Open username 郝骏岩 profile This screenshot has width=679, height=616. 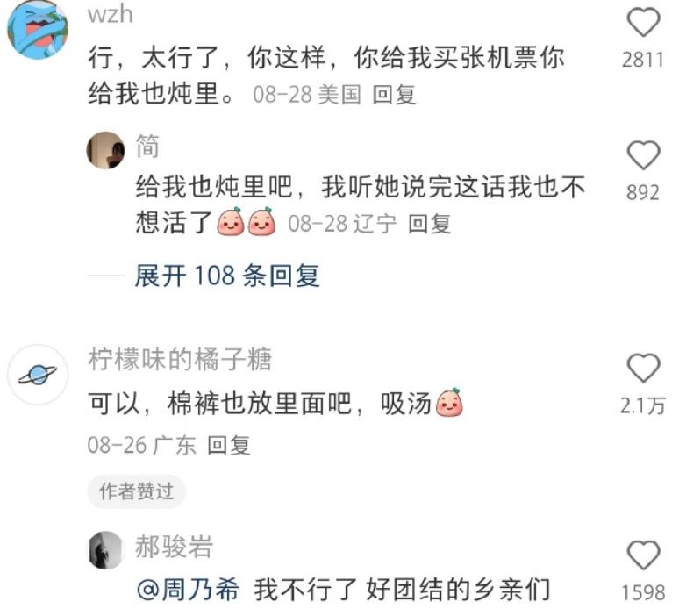pos(174,547)
